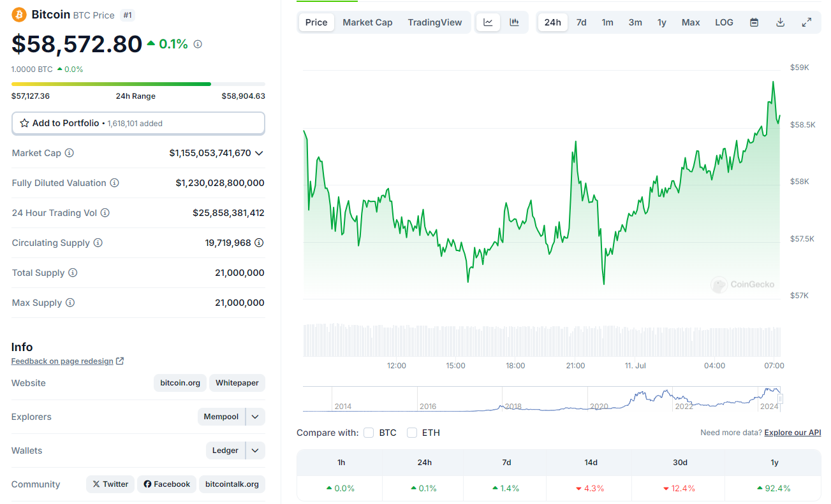
Task: Switch to candlestick chart icon
Action: pos(514,22)
